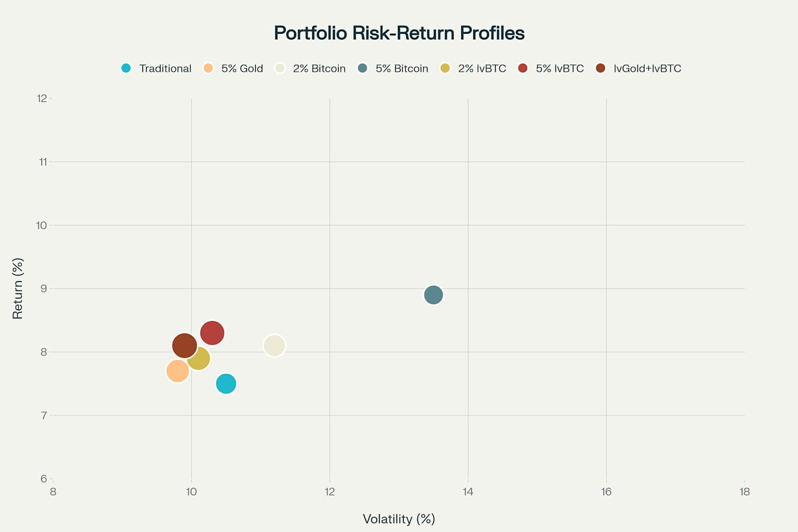Toggle the 5% lvBTC legend entry
Image resolution: width=798 pixels, height=532 pixels.
click(560, 68)
